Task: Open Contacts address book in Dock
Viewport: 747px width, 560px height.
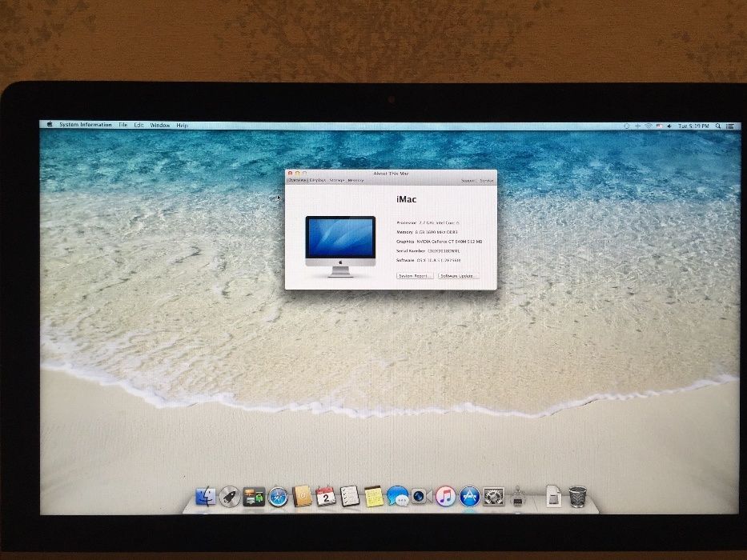Action: click(302, 496)
